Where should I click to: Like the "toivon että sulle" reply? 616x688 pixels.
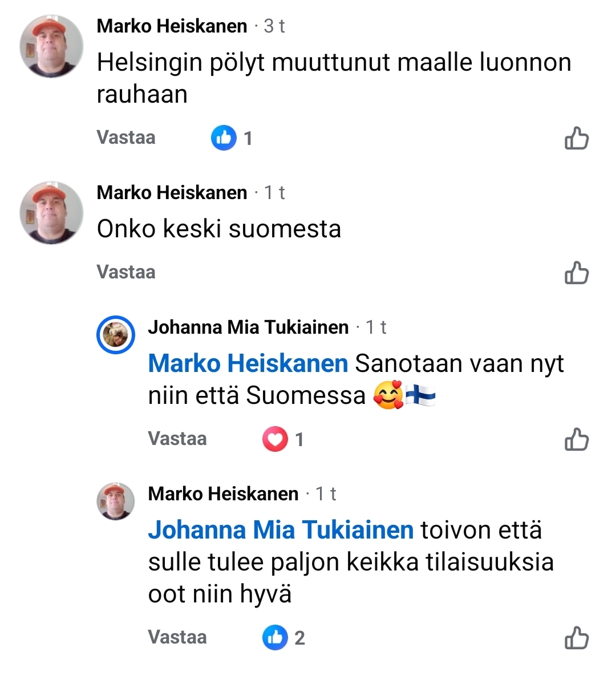(576, 638)
